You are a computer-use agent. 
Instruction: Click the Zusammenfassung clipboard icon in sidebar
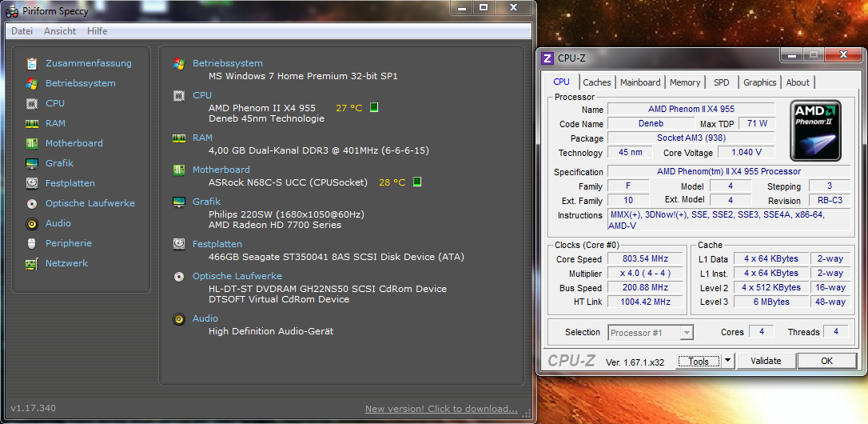tap(32, 63)
